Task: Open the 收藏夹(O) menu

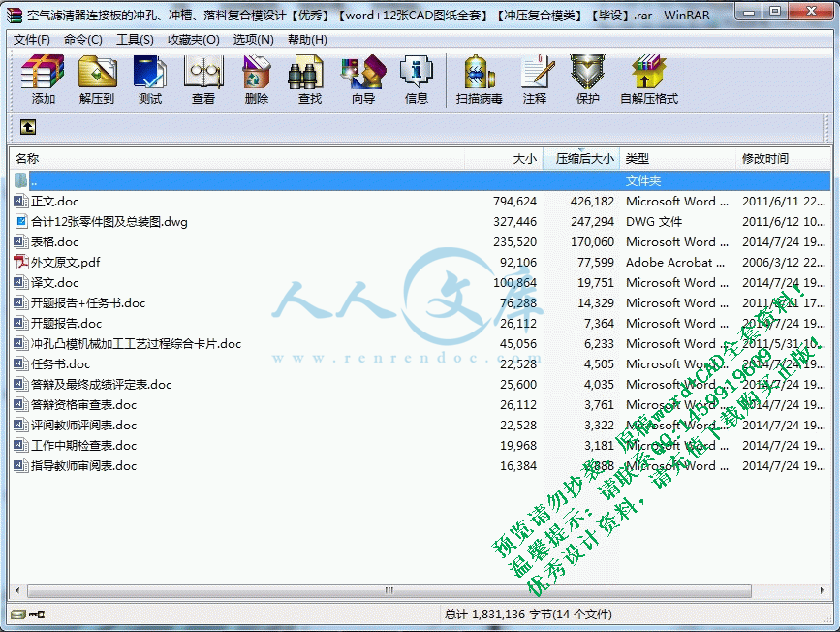Action: (x=194, y=40)
